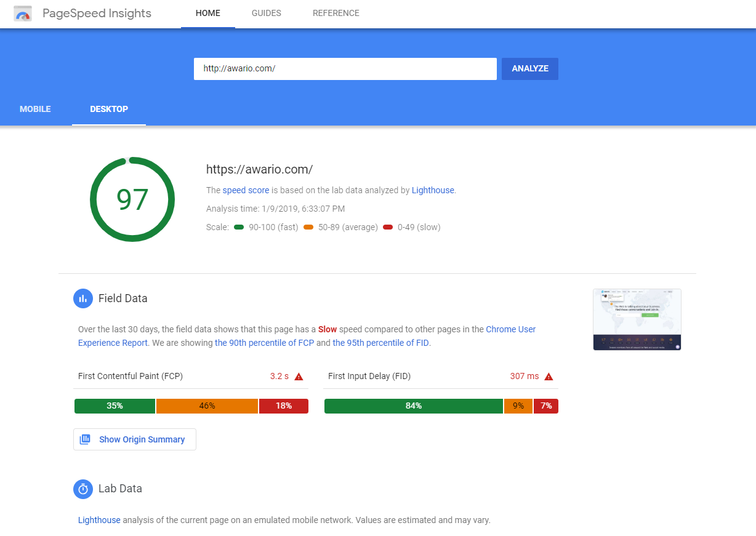
Task: Select the DESKTOP results tab
Action: (109, 109)
